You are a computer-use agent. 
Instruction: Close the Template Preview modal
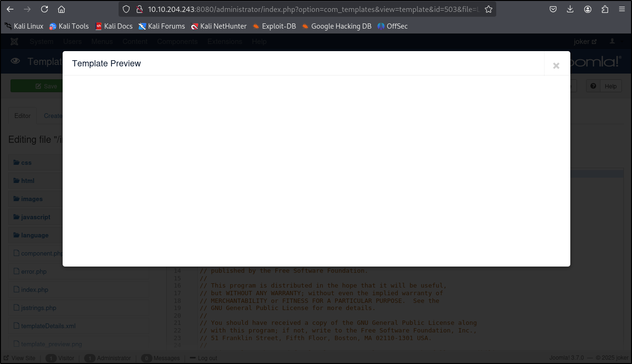pos(556,66)
